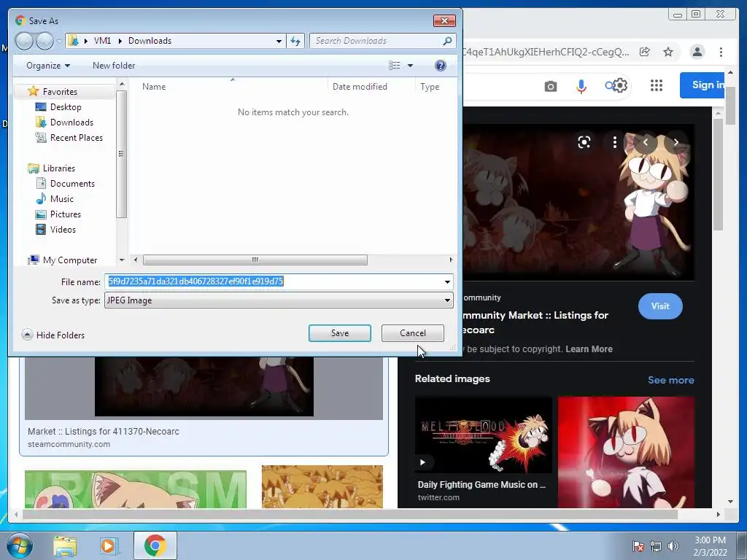The image size is (747, 560).
Task: Click the Back arrow in Save As dialog
Action: 24,41
